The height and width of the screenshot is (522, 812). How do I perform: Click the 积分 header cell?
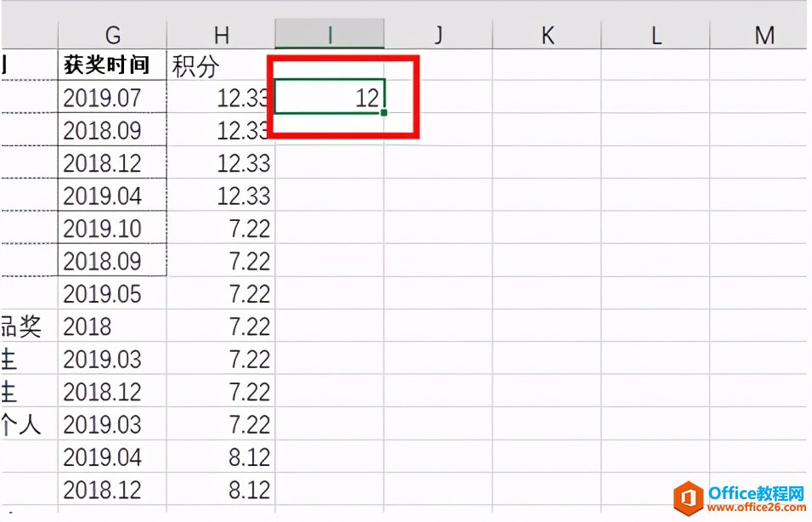(221, 65)
